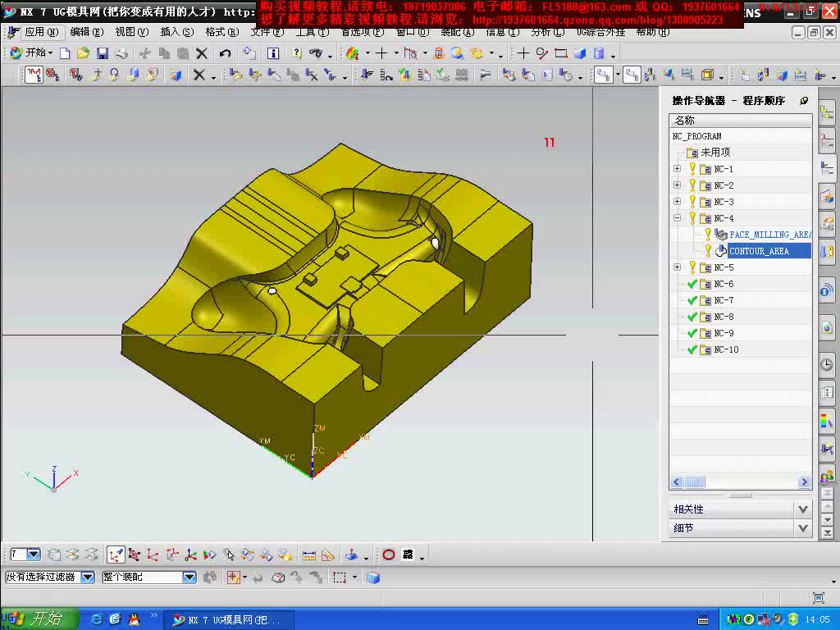
Task: Open the 帮助(H) menu
Action: (x=652, y=32)
